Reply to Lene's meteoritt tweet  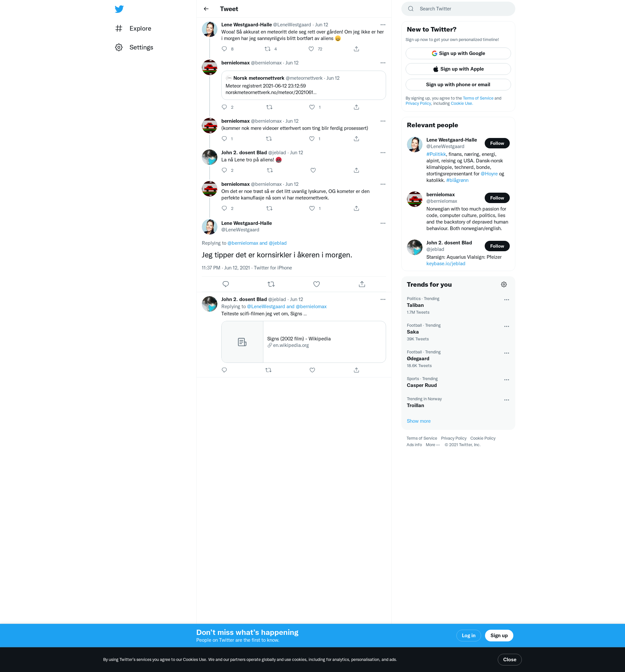[x=224, y=49]
